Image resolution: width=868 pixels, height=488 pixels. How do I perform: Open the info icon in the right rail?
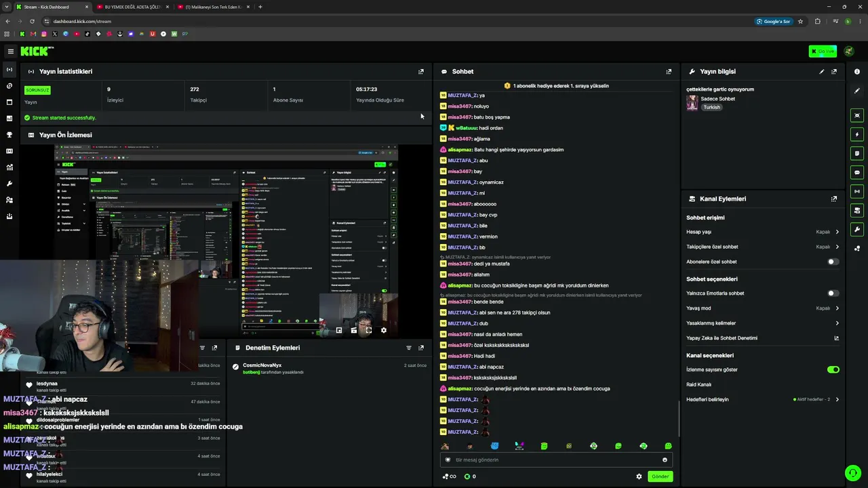[857, 71]
